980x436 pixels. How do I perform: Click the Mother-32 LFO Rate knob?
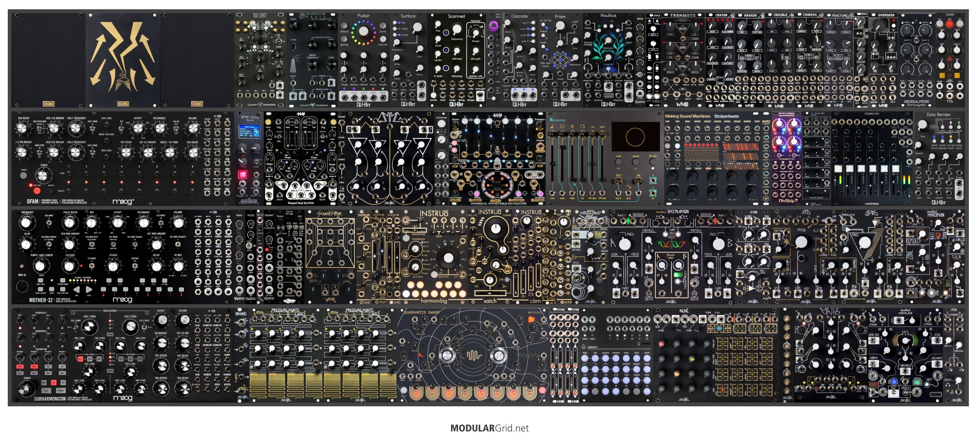[69, 266]
